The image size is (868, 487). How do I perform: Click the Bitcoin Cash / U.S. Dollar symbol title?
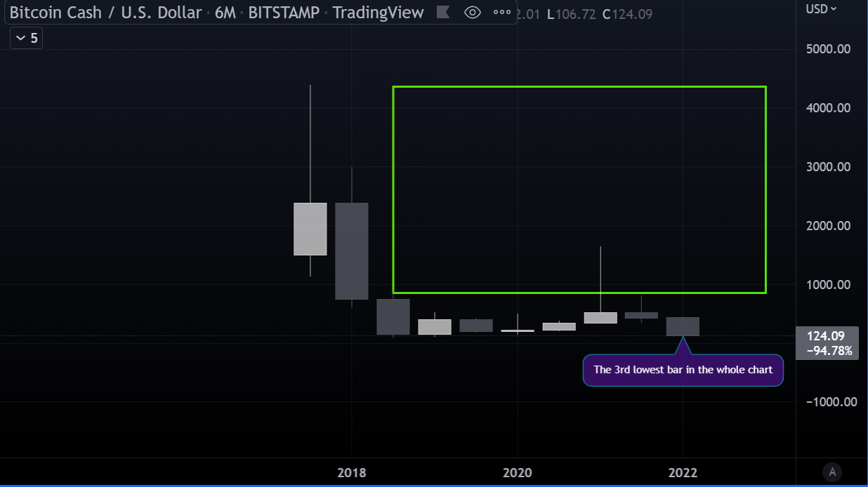[105, 13]
